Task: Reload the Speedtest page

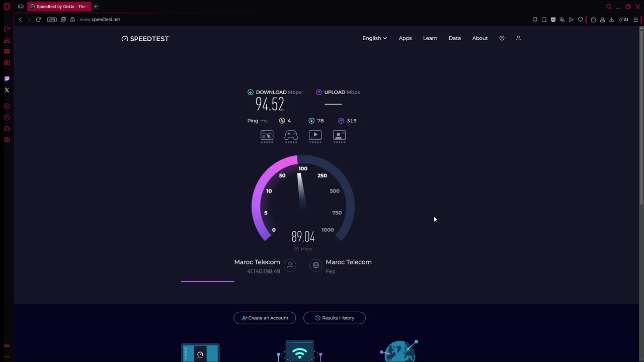Action: pos(38,20)
